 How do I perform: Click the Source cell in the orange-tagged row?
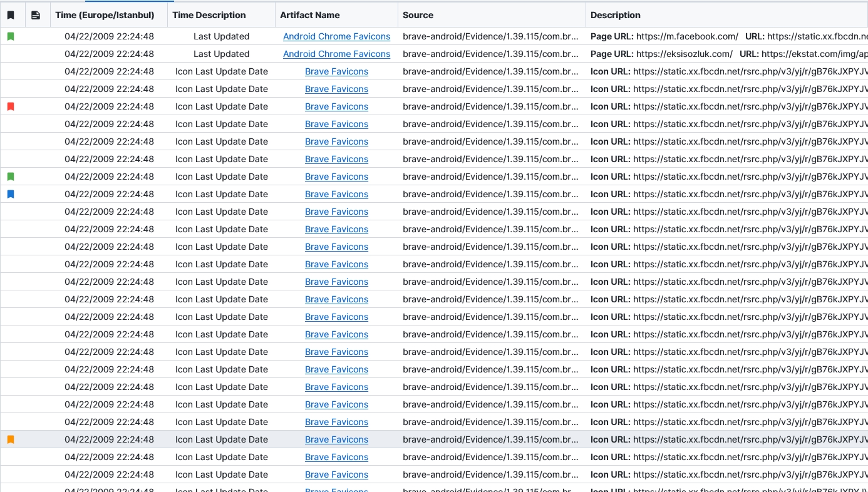point(490,439)
